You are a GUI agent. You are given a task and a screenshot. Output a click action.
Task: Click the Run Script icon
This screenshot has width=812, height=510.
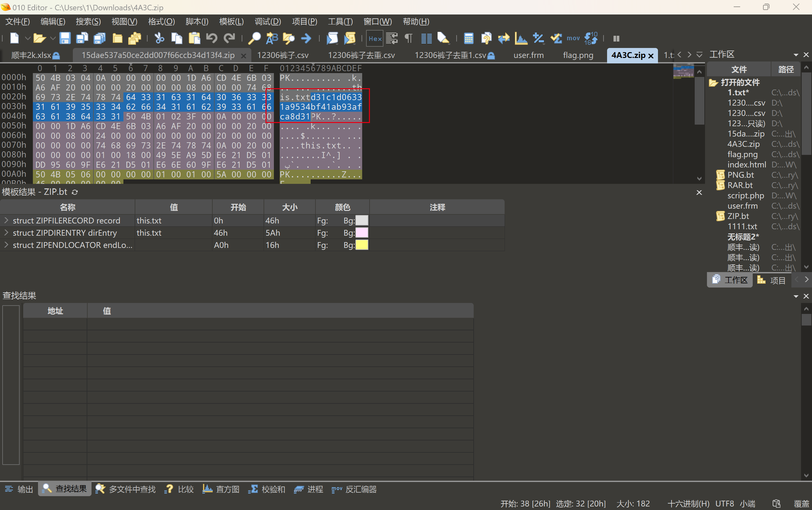pos(332,38)
